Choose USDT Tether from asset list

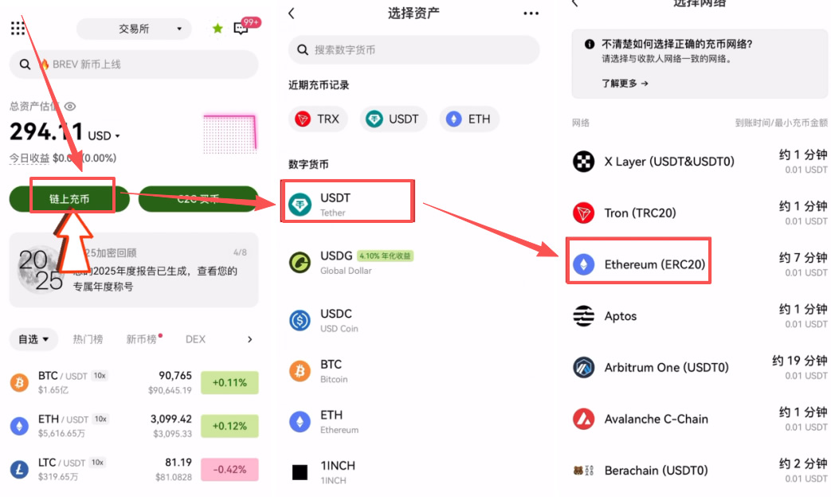tap(347, 205)
